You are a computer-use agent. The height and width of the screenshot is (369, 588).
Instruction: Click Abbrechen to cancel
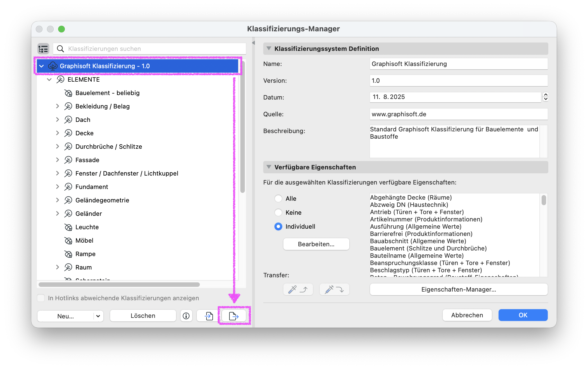pos(467,315)
